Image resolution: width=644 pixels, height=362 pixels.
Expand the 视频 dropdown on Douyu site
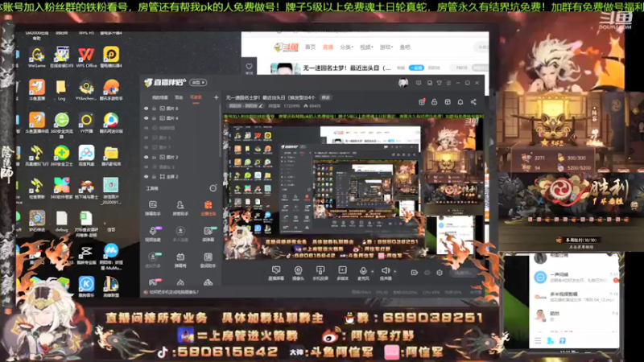coord(366,47)
